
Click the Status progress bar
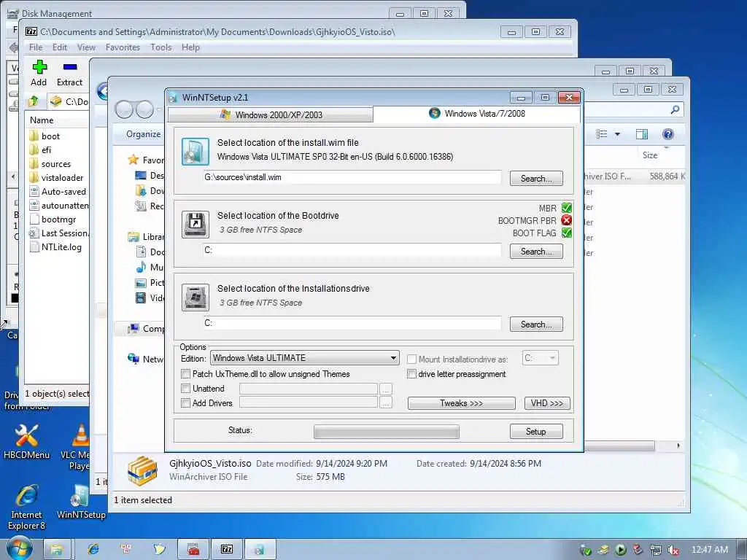point(387,432)
